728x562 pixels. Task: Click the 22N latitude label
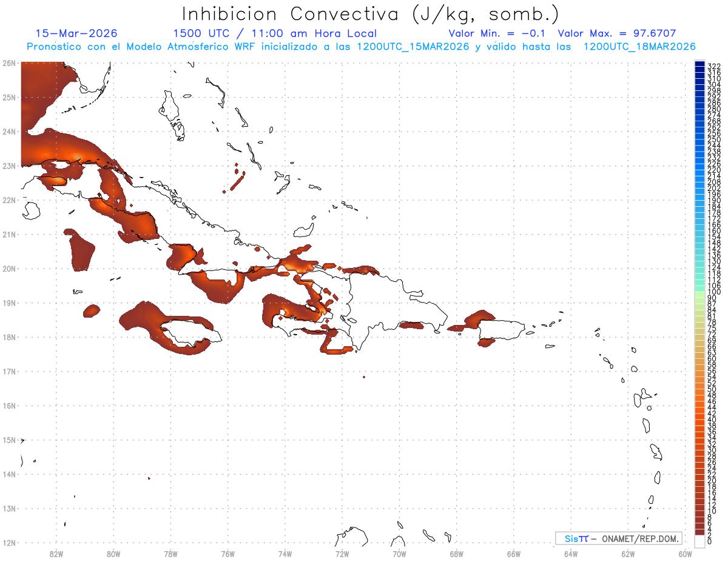9,200
